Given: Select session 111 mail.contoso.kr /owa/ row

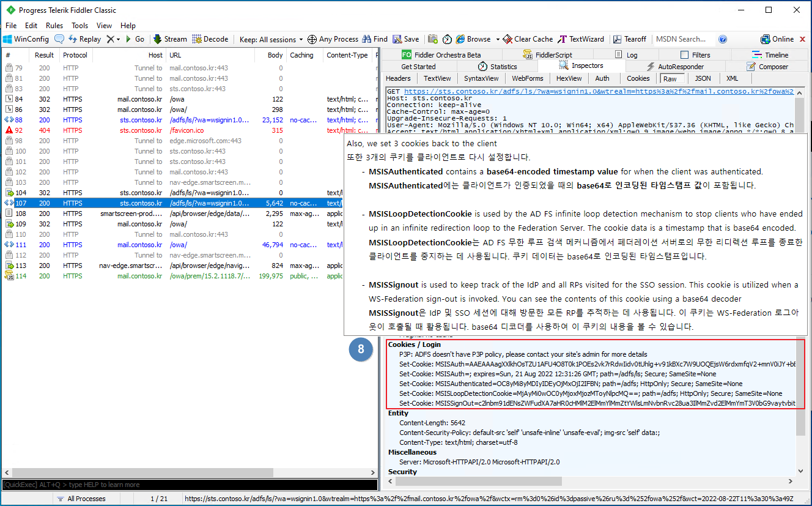Looking at the screenshot, I should (x=190, y=245).
